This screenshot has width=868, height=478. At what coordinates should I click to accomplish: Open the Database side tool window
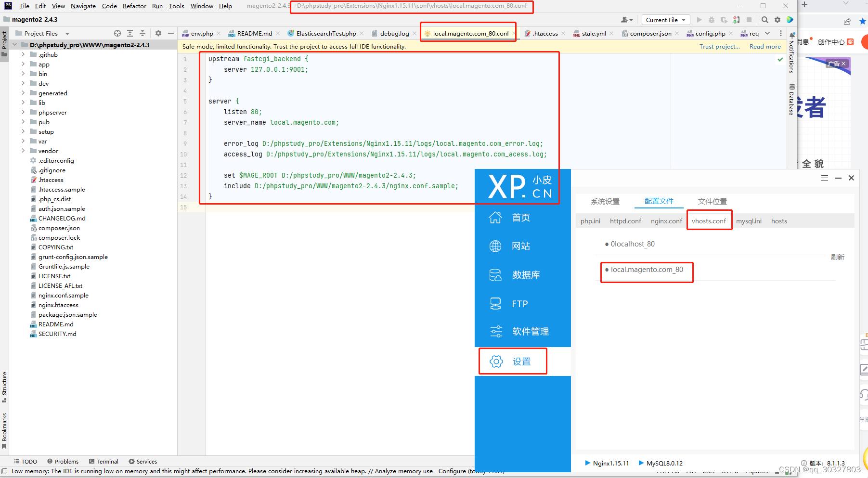(x=791, y=100)
